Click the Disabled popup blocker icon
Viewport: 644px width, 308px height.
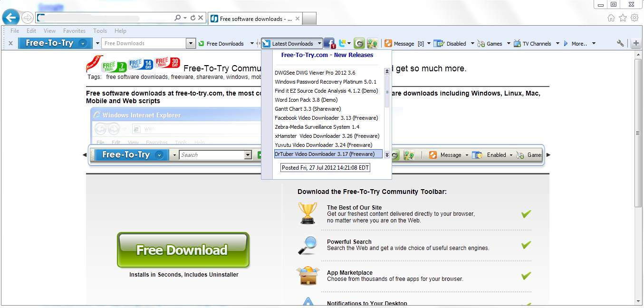(439, 44)
